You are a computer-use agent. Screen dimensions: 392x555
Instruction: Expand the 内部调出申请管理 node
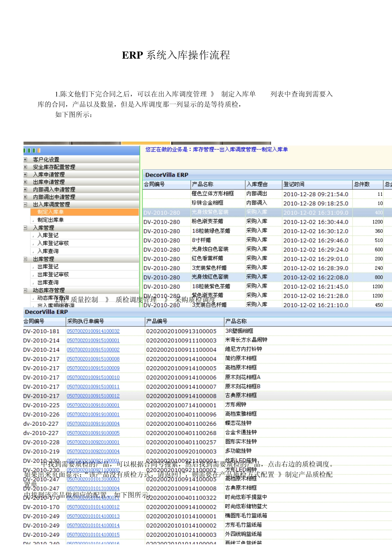[x=25, y=197]
